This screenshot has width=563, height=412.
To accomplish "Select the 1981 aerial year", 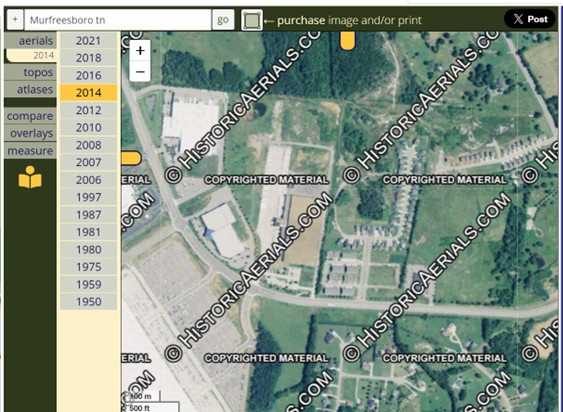I will (88, 232).
